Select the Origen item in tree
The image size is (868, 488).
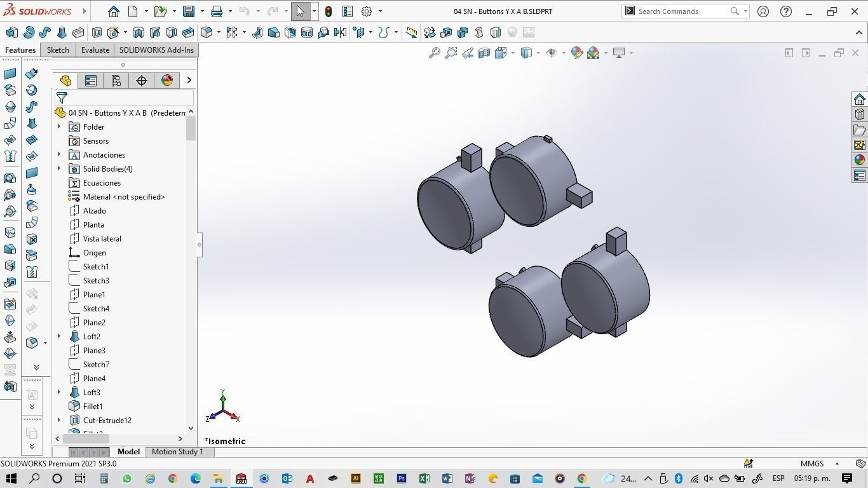(x=94, y=253)
